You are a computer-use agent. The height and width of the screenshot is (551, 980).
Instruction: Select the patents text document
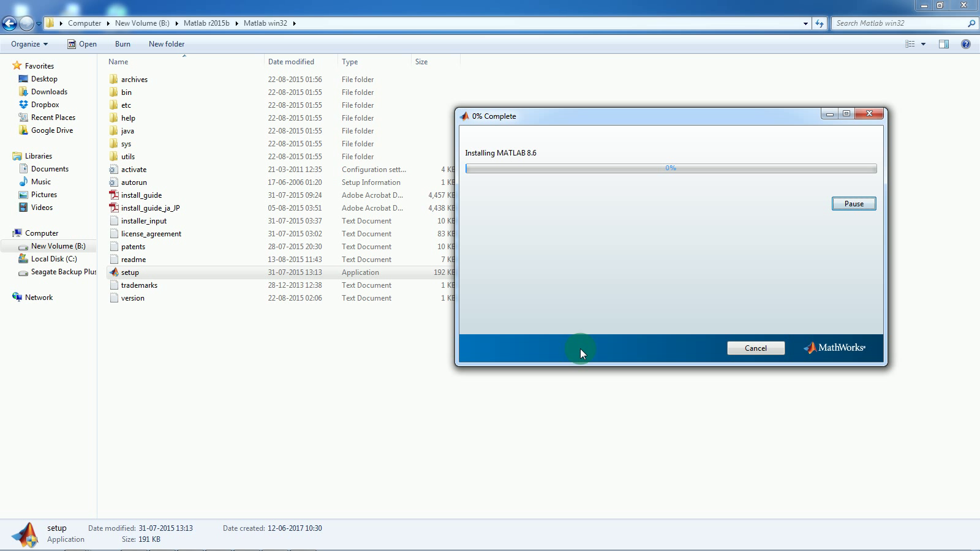pyautogui.click(x=133, y=247)
